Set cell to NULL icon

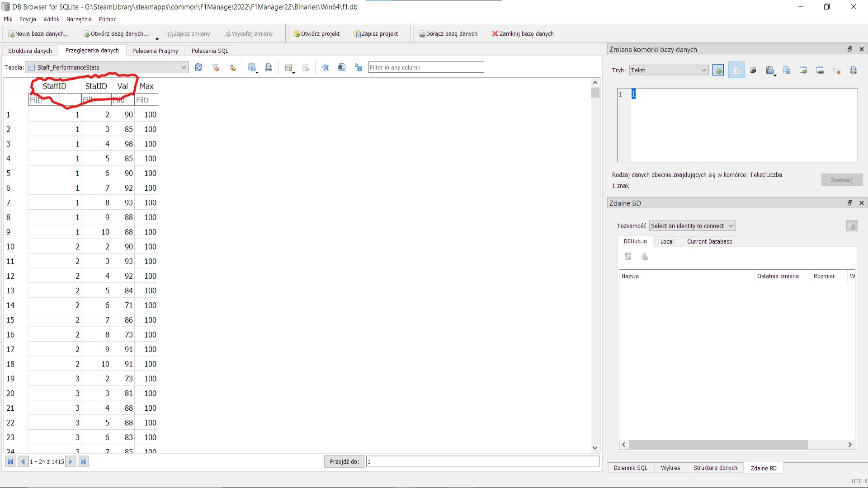point(837,70)
